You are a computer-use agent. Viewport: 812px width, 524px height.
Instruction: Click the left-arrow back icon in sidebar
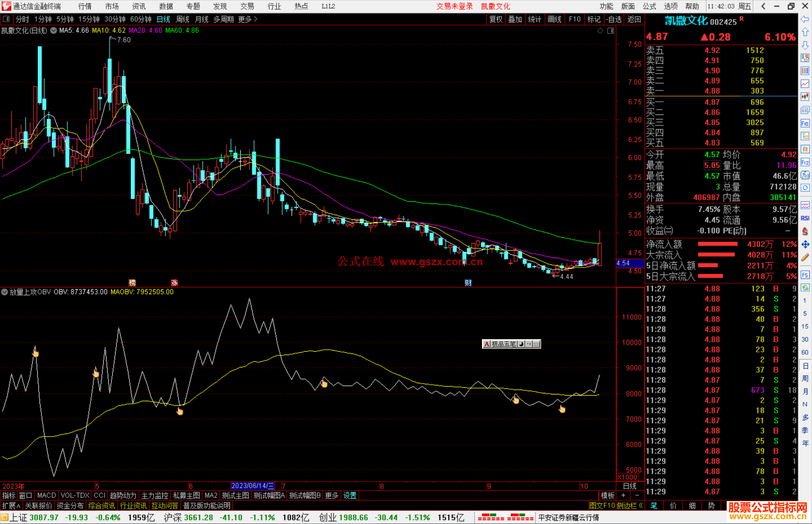805,19
